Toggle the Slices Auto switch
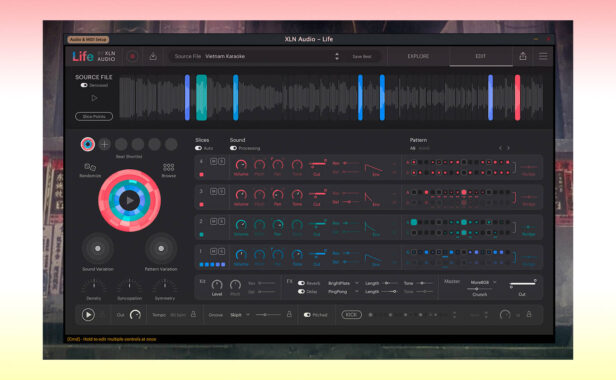616x380 pixels. [198, 148]
